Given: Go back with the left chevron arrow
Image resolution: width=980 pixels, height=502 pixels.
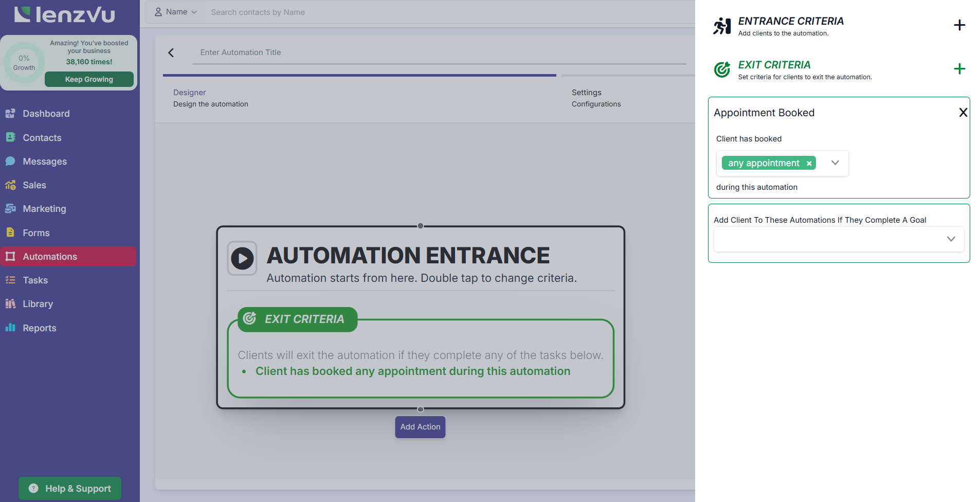Looking at the screenshot, I should point(171,52).
